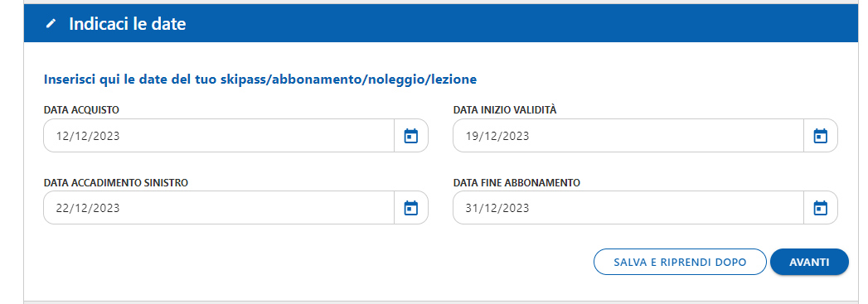Focus the Data Inizio Validità date field
Screen dimensions: 868x304
click(x=628, y=135)
